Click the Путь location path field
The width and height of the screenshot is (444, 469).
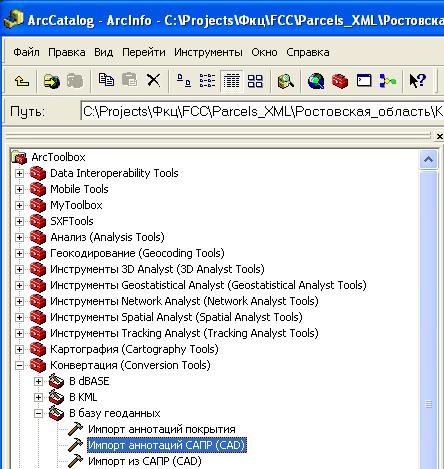(262, 111)
